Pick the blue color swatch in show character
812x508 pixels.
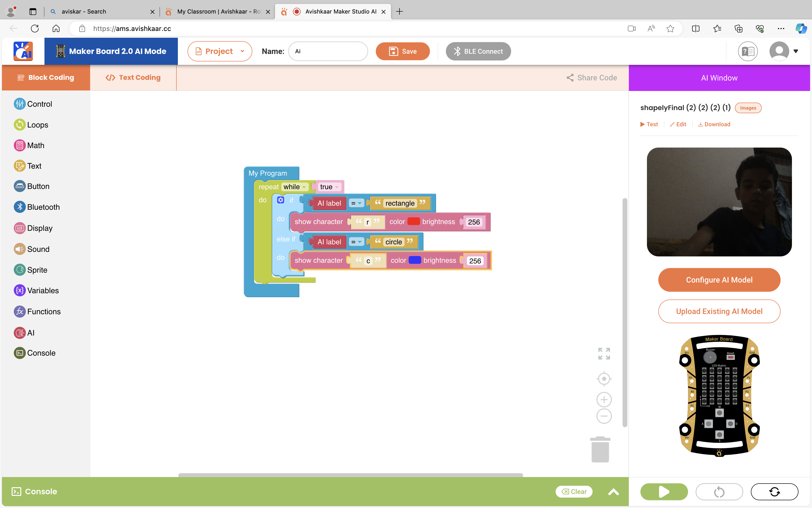tap(415, 260)
